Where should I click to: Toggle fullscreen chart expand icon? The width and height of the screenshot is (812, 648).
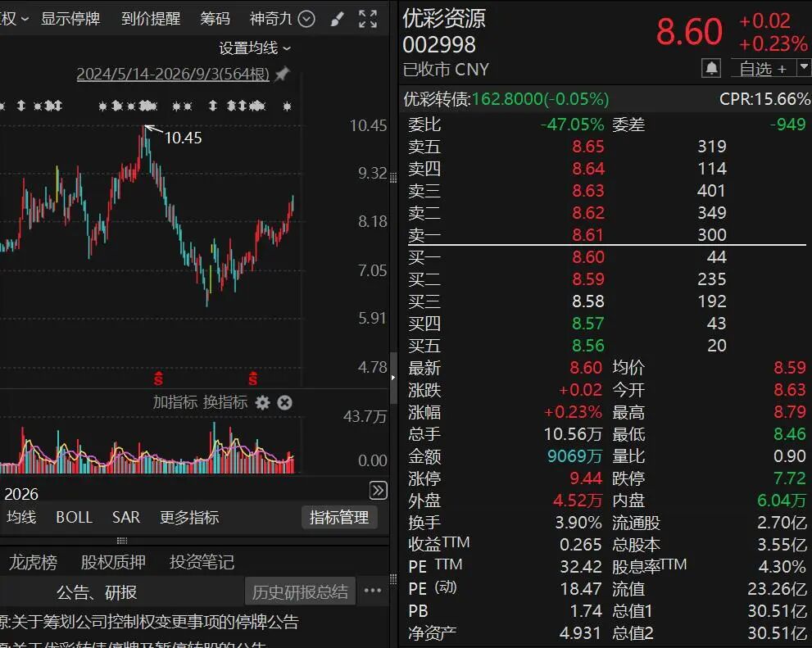368,19
